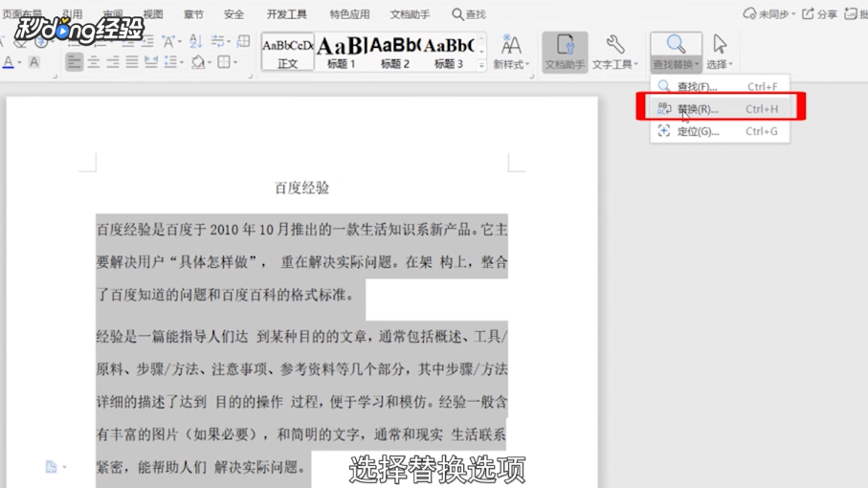Apply the 标题 3 style
The width and height of the screenshot is (868, 488).
click(x=449, y=52)
